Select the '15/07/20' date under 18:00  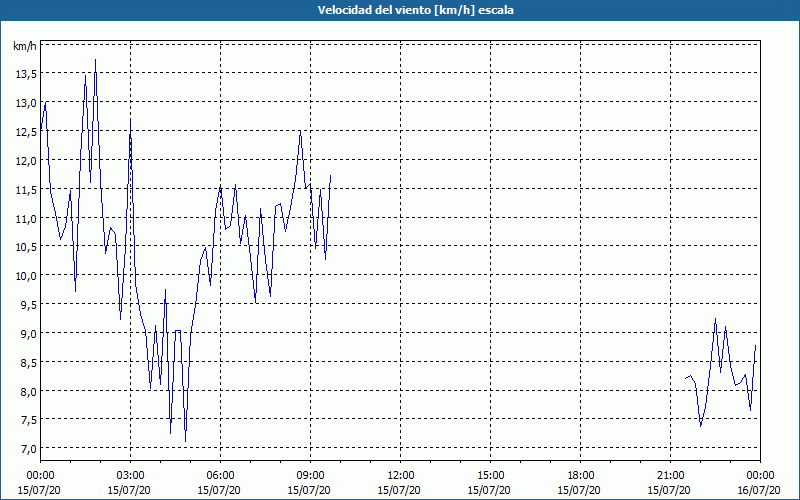579,490
